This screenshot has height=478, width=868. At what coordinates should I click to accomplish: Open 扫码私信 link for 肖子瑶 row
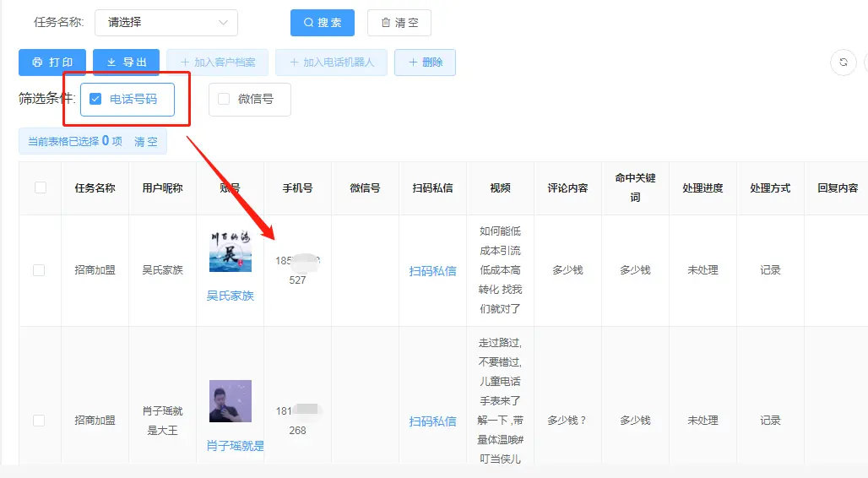(x=432, y=421)
